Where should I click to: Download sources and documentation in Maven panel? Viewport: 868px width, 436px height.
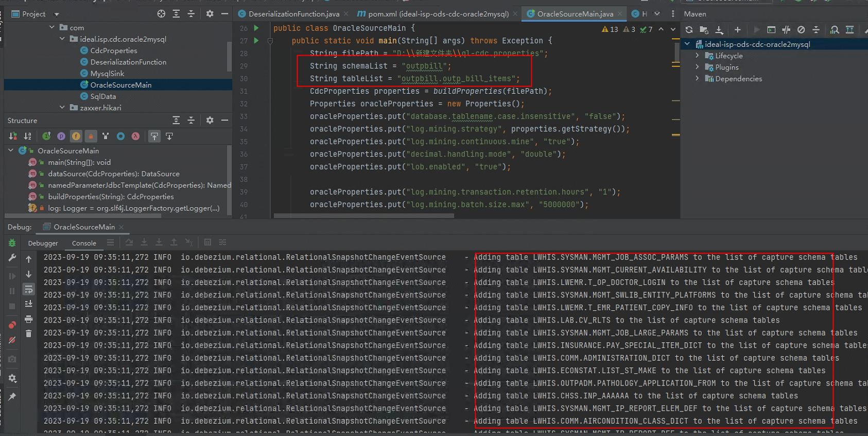[x=719, y=30]
